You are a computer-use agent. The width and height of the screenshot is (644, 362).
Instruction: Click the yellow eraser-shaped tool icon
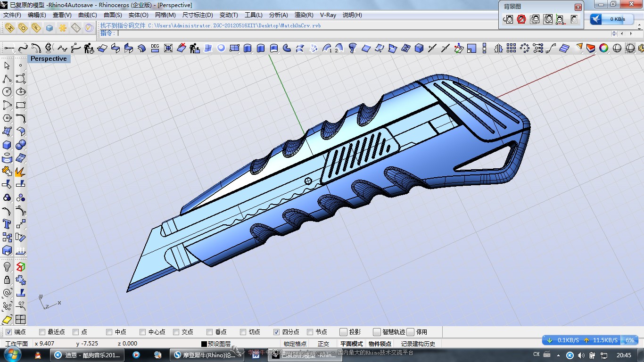click(7, 320)
